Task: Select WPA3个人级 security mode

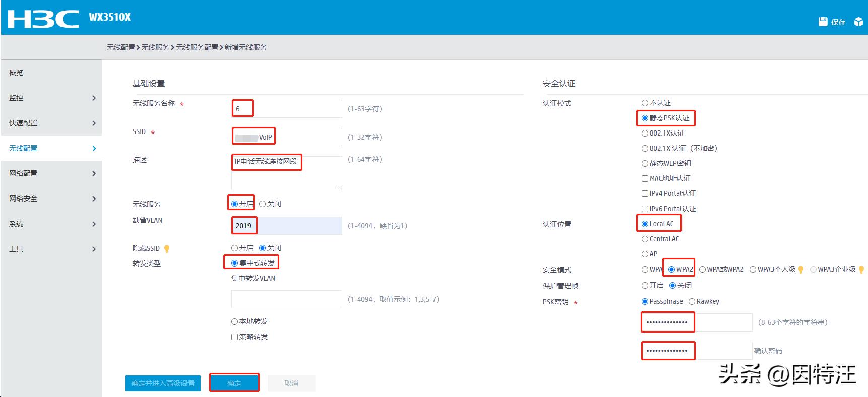Action: (x=753, y=270)
